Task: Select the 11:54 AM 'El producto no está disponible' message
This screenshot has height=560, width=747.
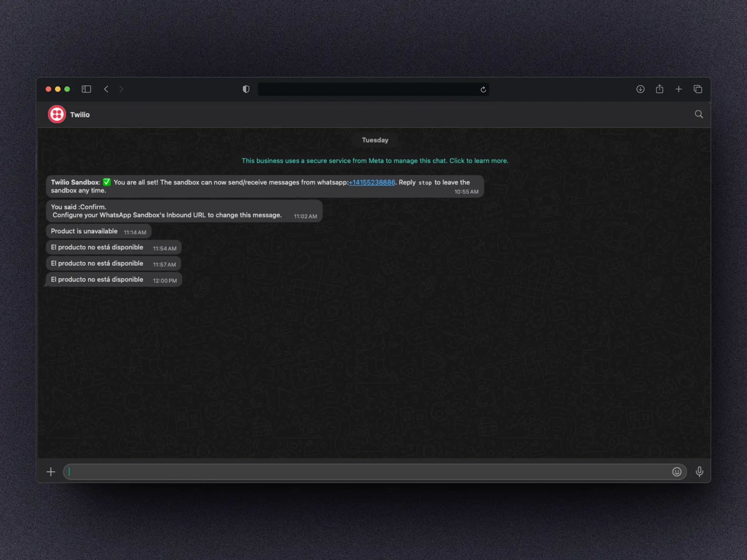Action: coord(114,247)
